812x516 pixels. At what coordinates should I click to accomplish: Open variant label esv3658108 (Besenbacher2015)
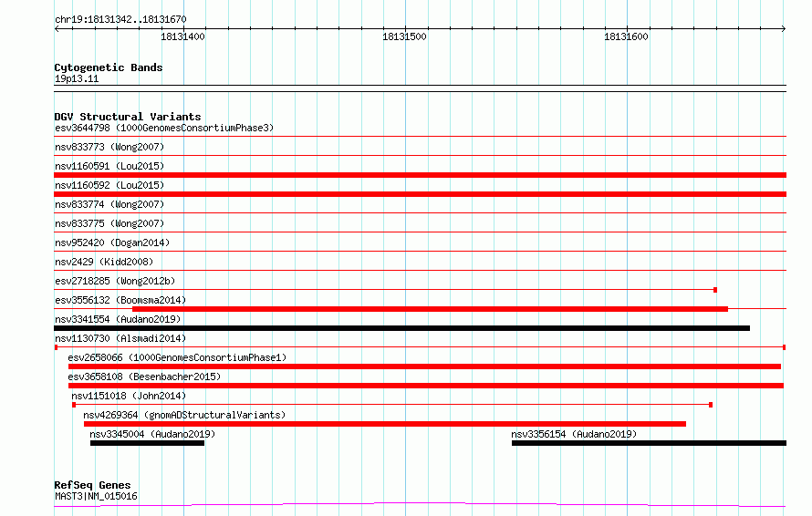pyautogui.click(x=144, y=377)
